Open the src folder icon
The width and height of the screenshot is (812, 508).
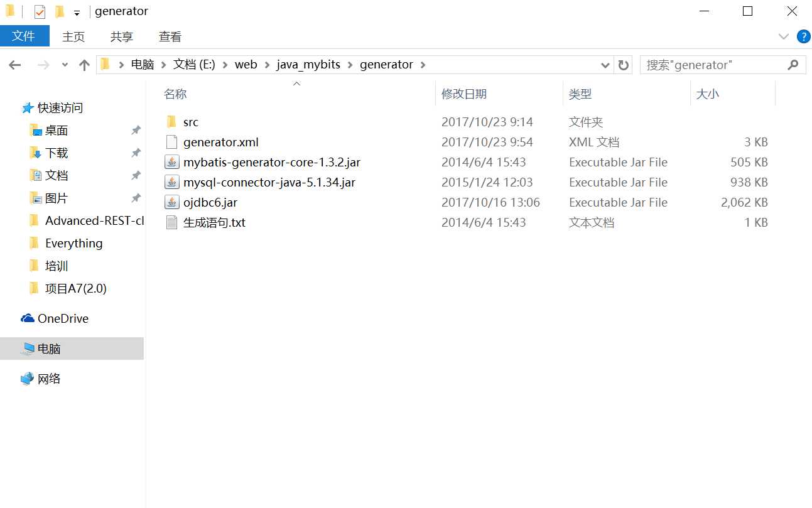click(171, 122)
